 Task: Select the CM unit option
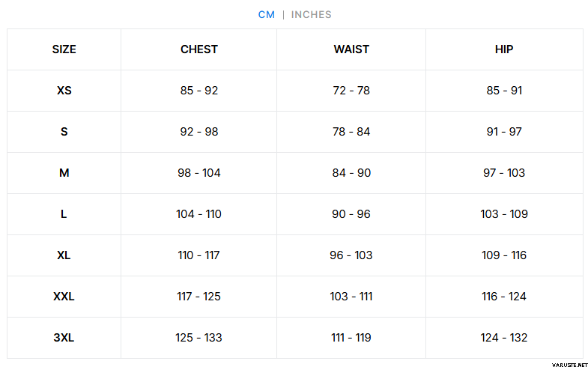pyautogui.click(x=267, y=14)
